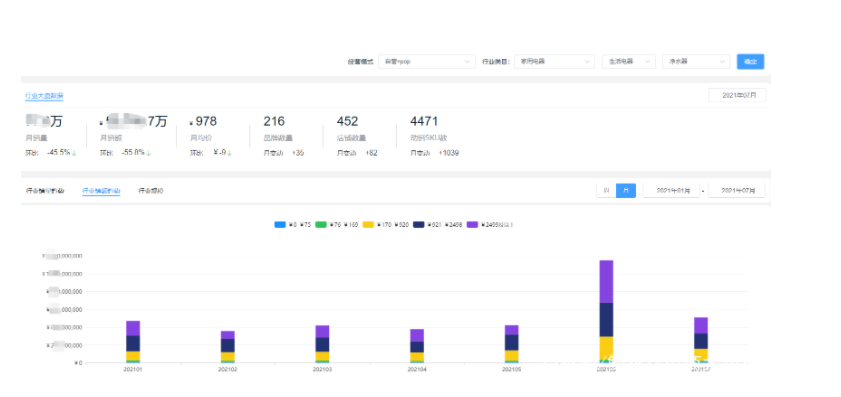Select the monthly 月 granularity toggle
The height and width of the screenshot is (397, 841).
coord(626,190)
